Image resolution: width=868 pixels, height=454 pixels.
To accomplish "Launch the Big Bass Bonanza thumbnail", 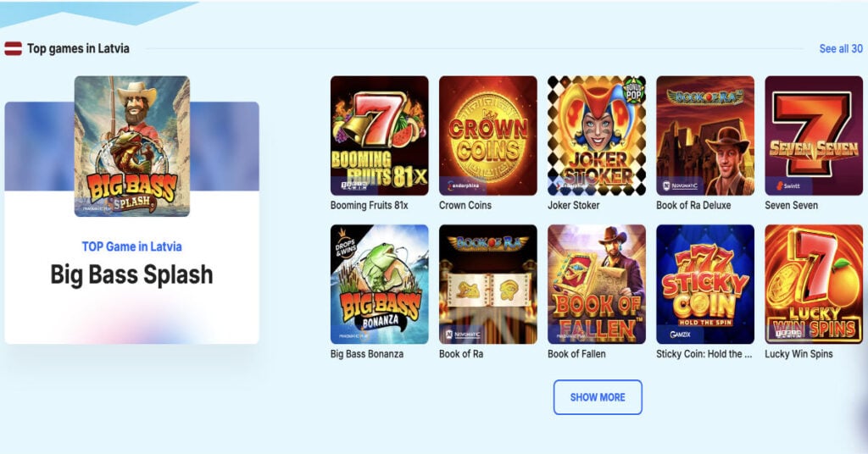I will pyautogui.click(x=379, y=285).
